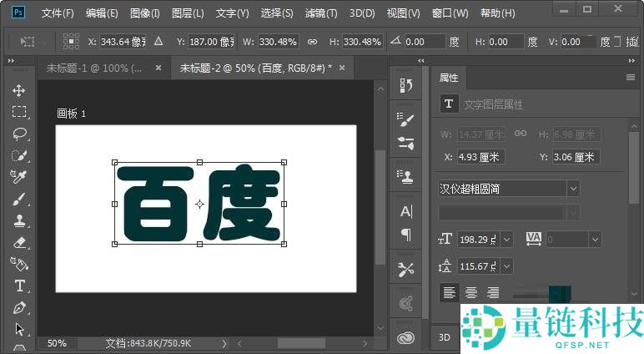
Task: Toggle width and height link in options bar
Action: tap(312, 42)
